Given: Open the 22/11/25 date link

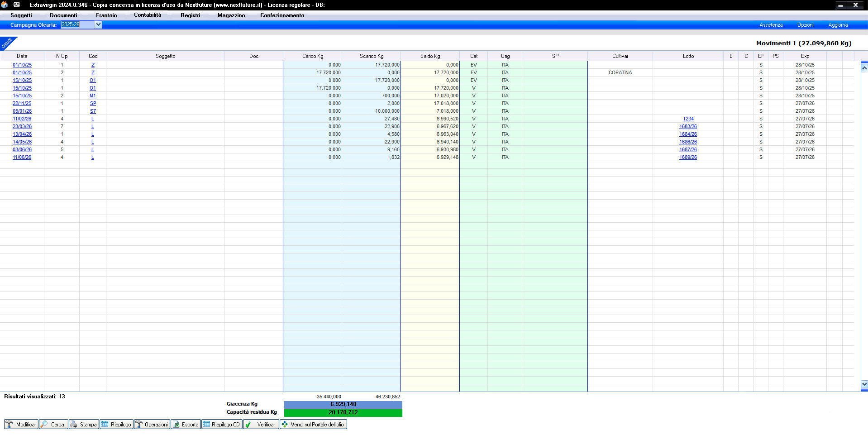Looking at the screenshot, I should 22,103.
